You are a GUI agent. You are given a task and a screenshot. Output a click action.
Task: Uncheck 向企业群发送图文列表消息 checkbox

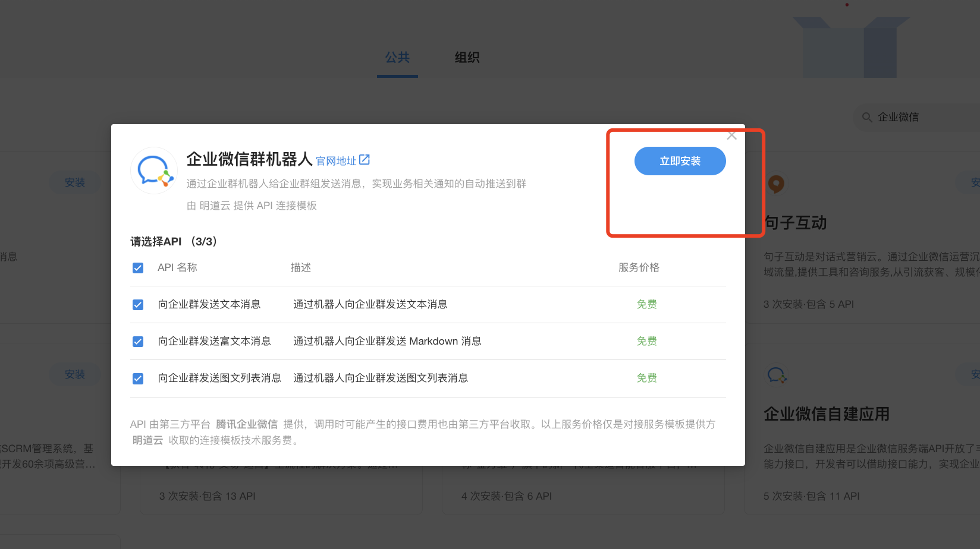(x=138, y=378)
